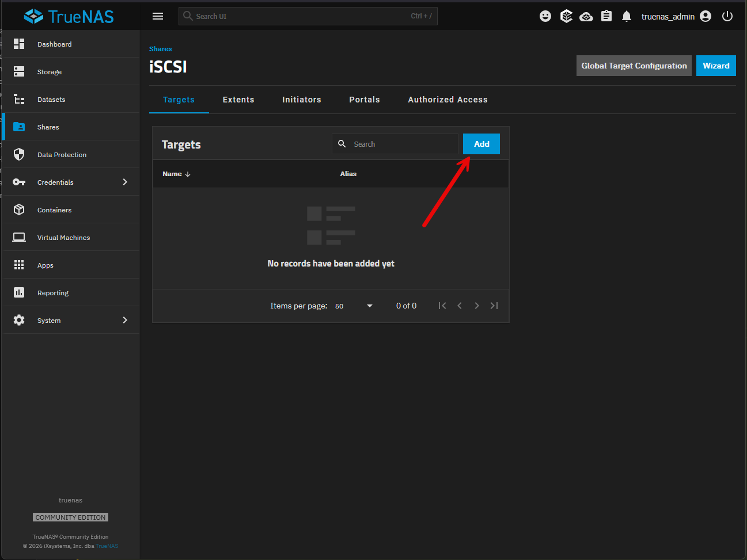747x560 pixels.
Task: Switch to the Targets tab
Action: (x=179, y=100)
